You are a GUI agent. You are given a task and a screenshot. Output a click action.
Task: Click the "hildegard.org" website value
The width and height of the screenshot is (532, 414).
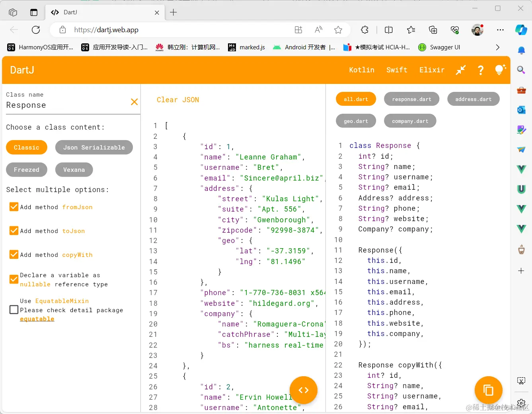pos(281,303)
